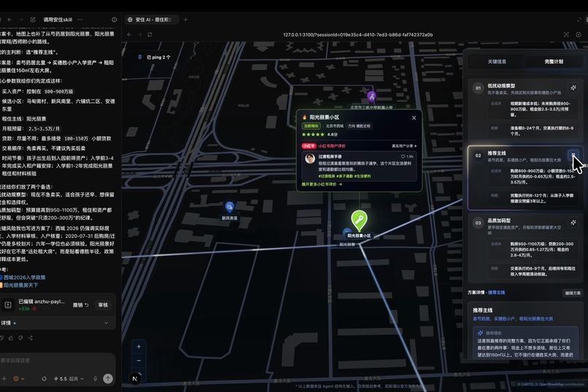Screen dimensions: 588x392
Task: Click the info icon in the chat panel header
Action: coord(115,20)
